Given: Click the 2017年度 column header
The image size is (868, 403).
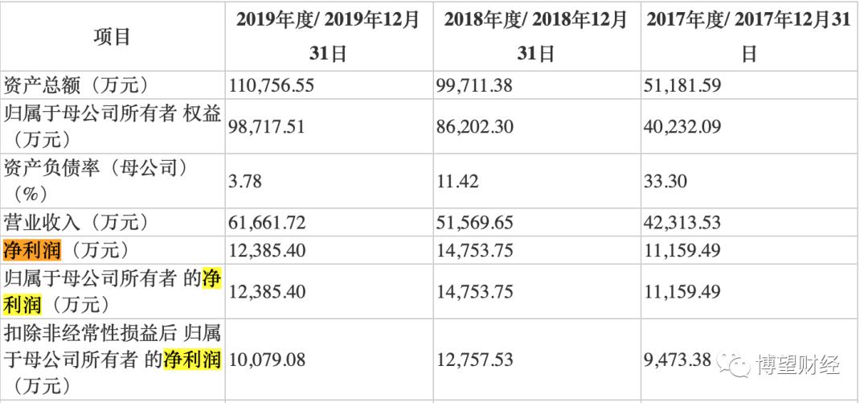Looking at the screenshot, I should [x=747, y=37].
